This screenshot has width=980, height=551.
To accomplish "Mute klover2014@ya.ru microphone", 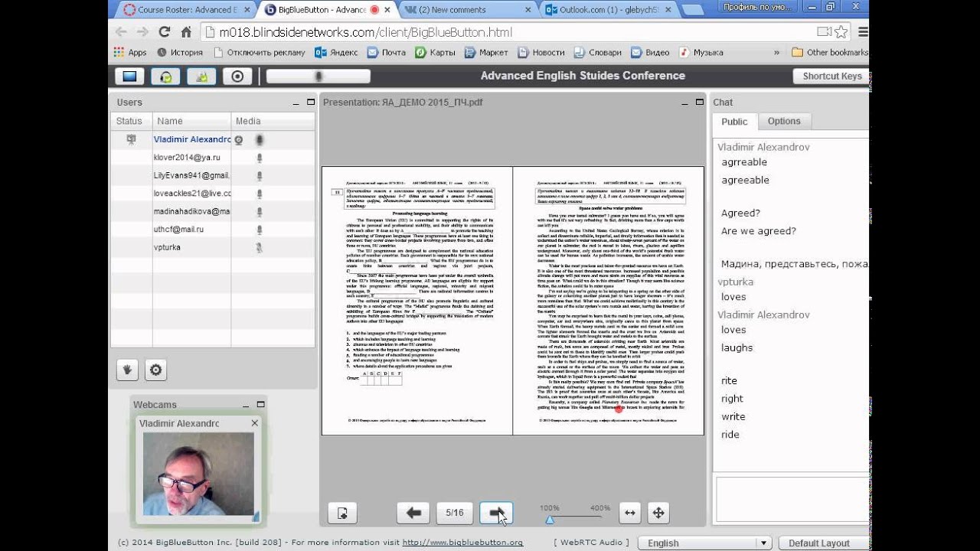I will pos(260,158).
